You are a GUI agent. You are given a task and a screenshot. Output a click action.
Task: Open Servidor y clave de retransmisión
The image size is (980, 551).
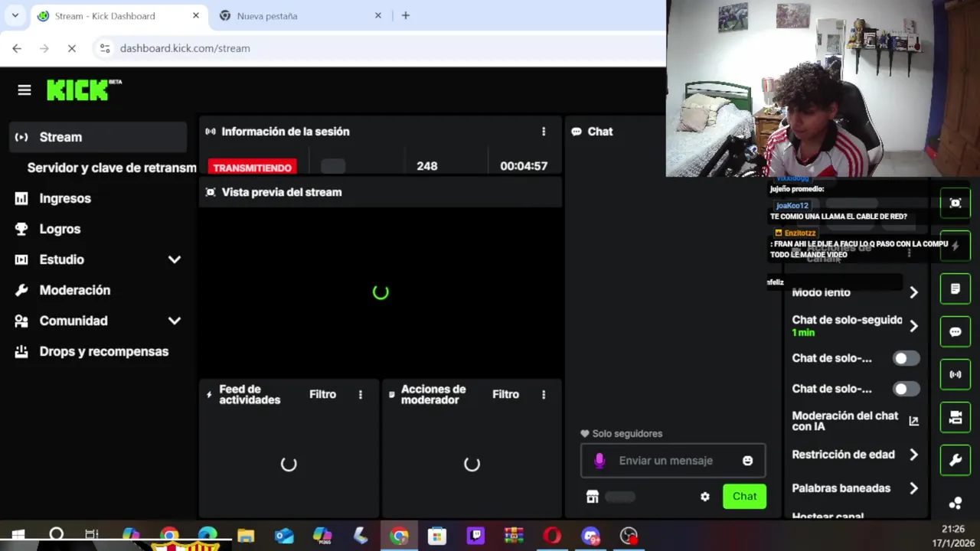pos(111,168)
